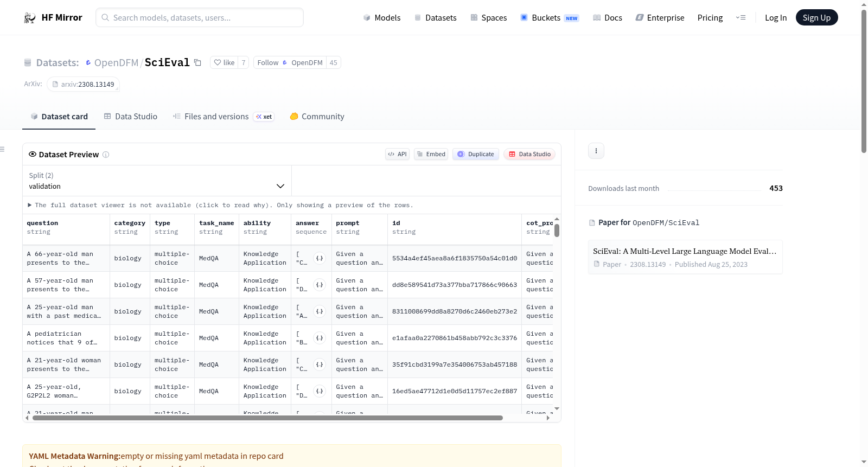Go to the Community tab
Image resolution: width=868 pixels, height=467 pixels.
(317, 117)
